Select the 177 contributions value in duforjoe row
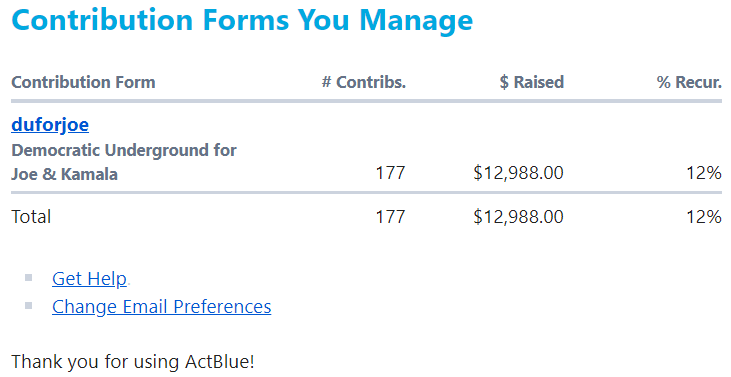Viewport: 731px width, 377px height. pos(391,173)
